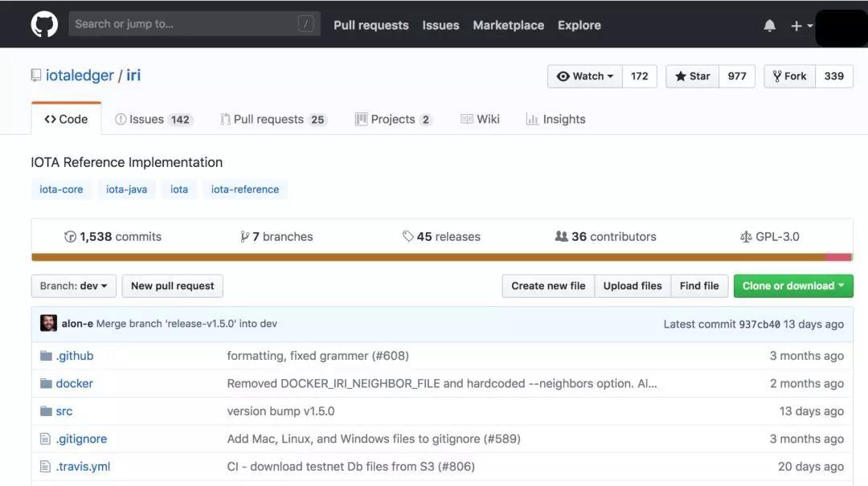
Task: Click the iota-core topic tag
Action: [61, 190]
